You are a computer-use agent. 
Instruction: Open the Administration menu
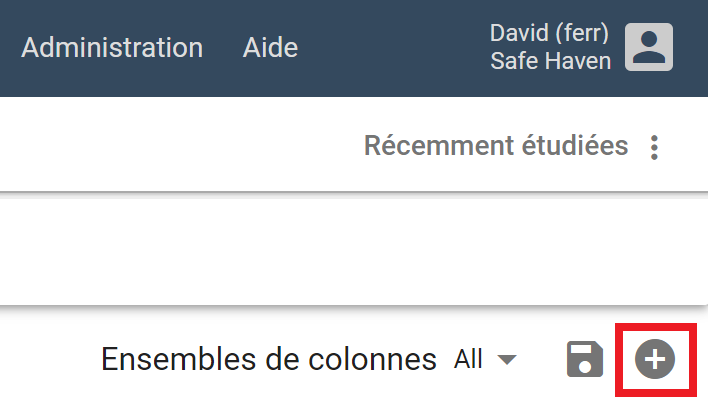[x=112, y=47]
